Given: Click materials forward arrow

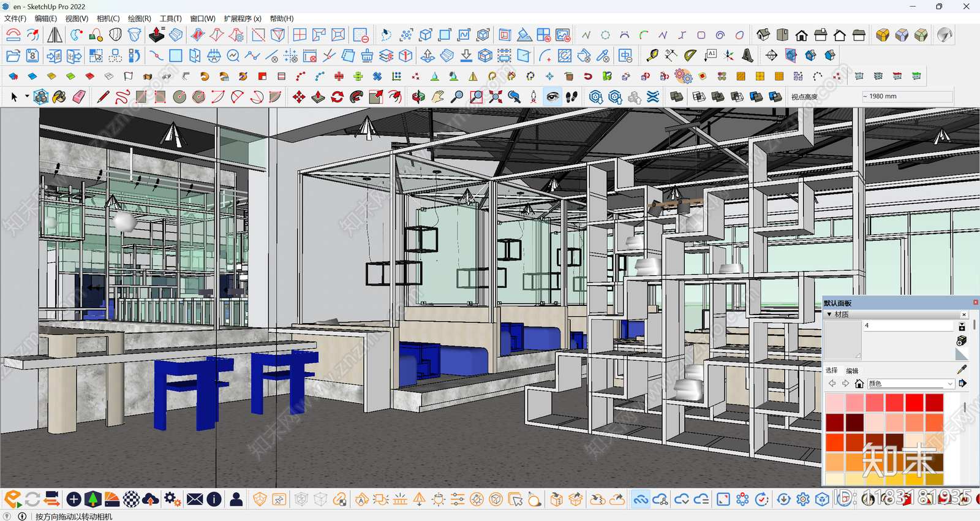Looking at the screenshot, I should (x=845, y=383).
